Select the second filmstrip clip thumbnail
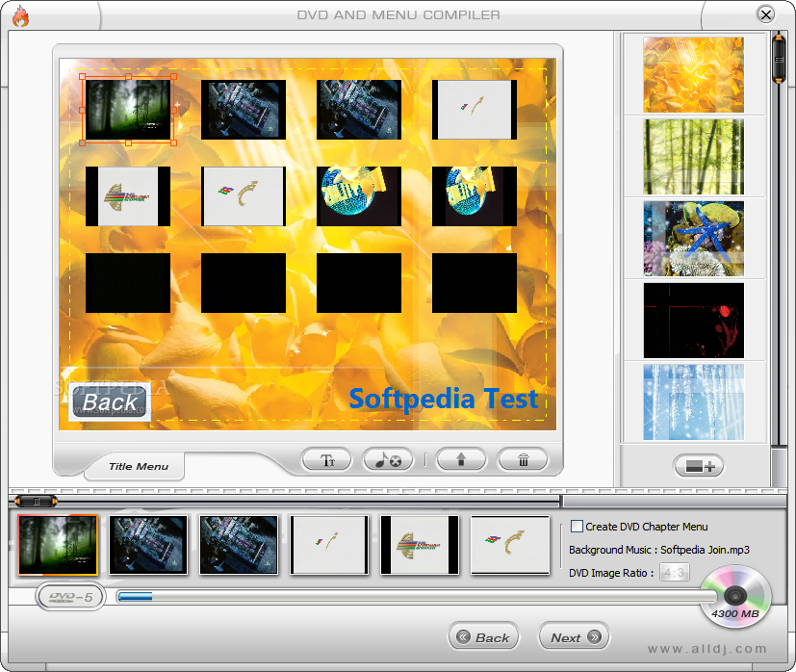 click(148, 545)
